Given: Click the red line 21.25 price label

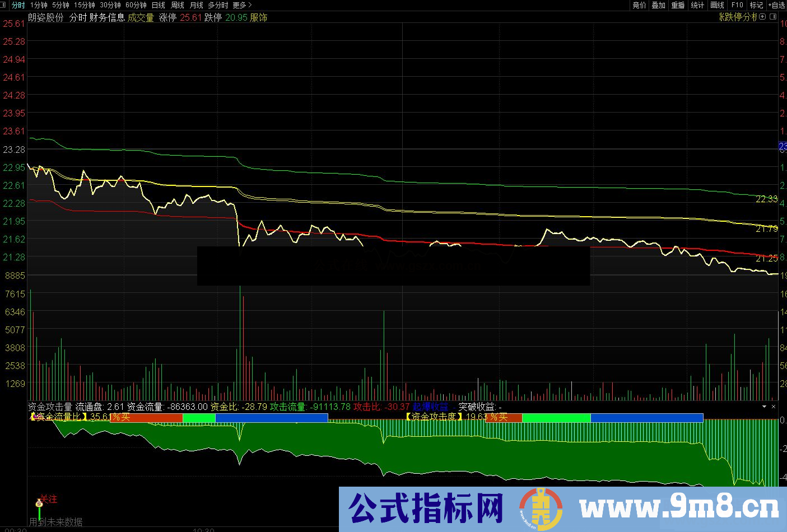Looking at the screenshot, I should tap(766, 258).
